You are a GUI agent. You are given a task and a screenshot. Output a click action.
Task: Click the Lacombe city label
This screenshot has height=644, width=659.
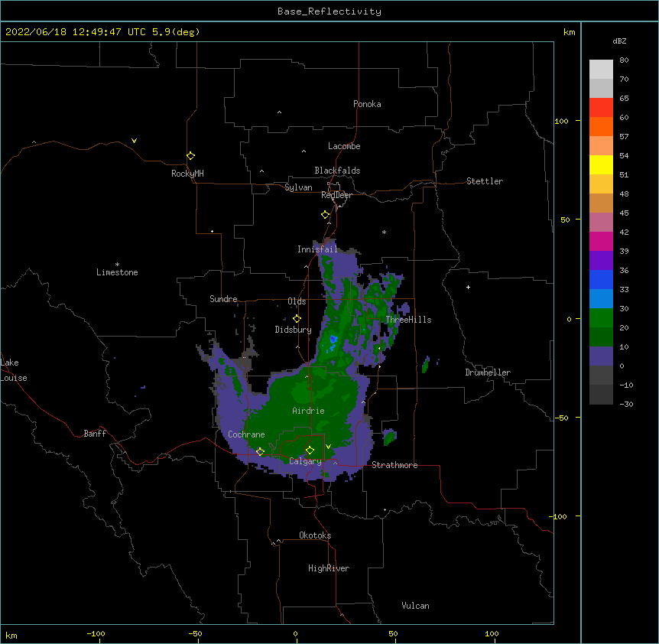tap(344, 146)
